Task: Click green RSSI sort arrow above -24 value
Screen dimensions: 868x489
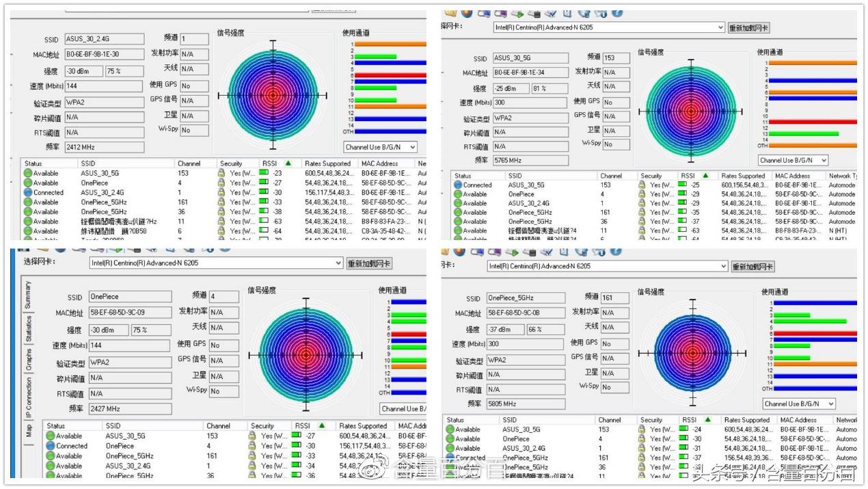Action: (707, 420)
